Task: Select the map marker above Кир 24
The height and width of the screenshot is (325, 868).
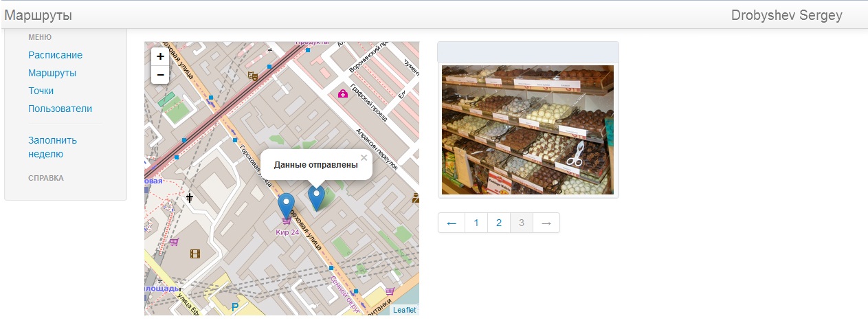Action: point(286,206)
